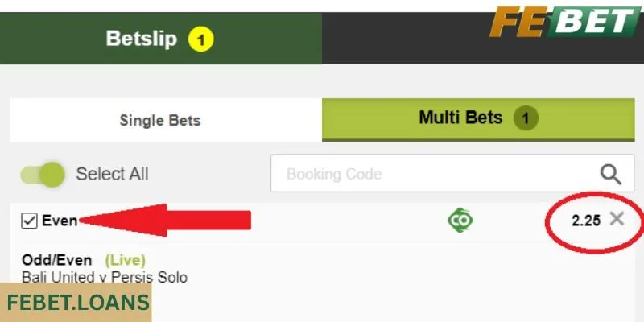Click the 2.25 odds value
This screenshot has height=322, width=644.
[x=586, y=221]
